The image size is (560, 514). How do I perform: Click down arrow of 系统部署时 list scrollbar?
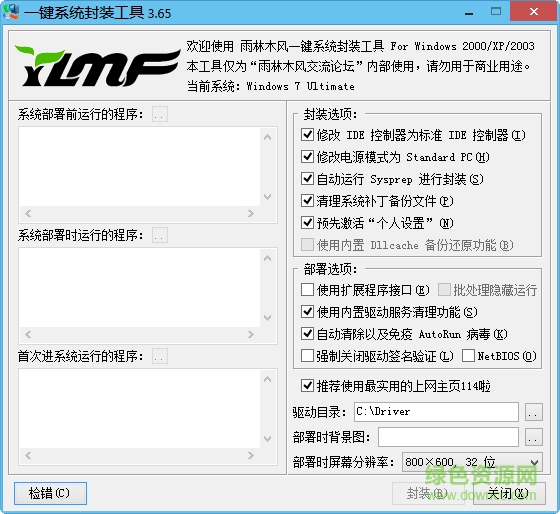click(x=268, y=318)
